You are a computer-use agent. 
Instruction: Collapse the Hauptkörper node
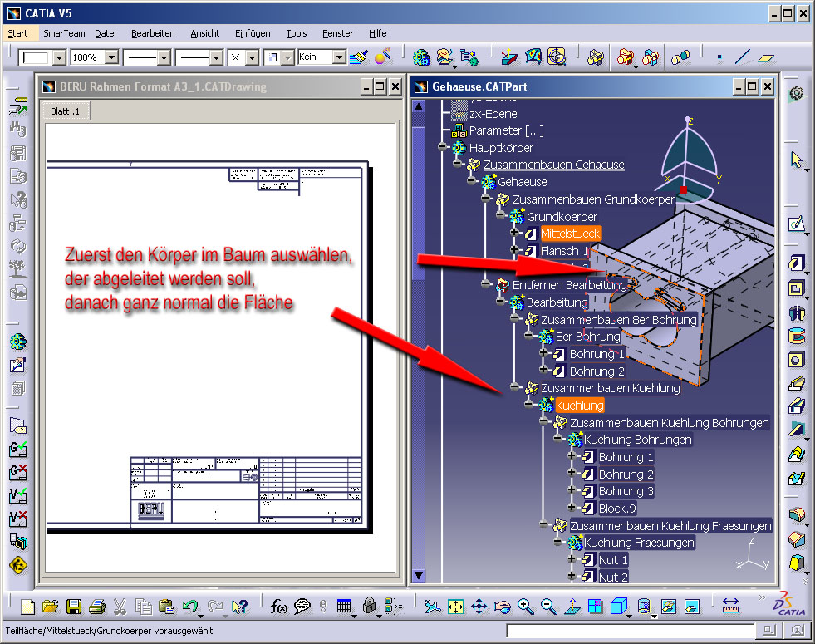coord(442,148)
